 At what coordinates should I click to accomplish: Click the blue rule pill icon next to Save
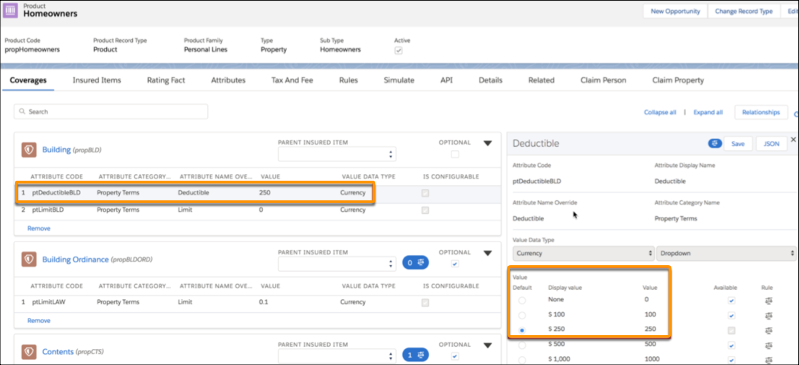click(714, 144)
